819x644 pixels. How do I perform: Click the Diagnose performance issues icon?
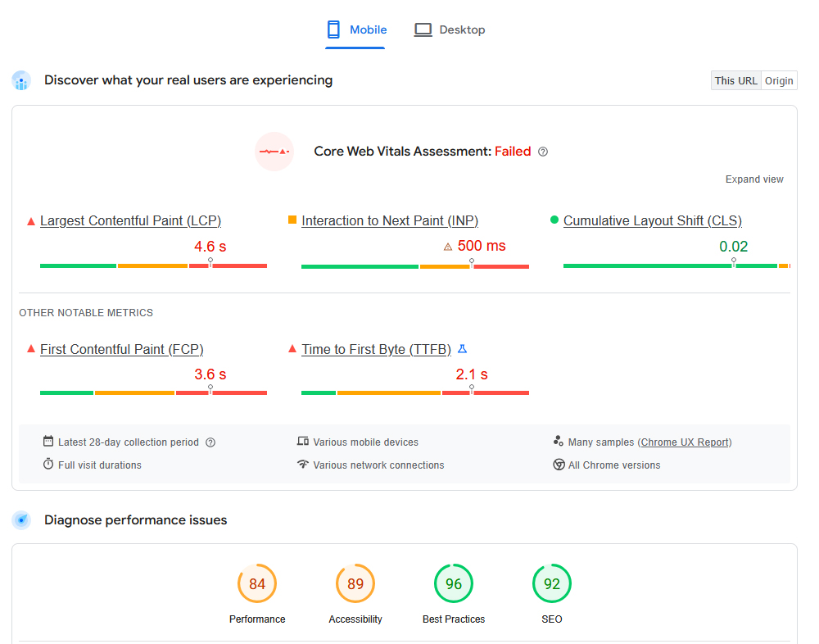coord(21,520)
